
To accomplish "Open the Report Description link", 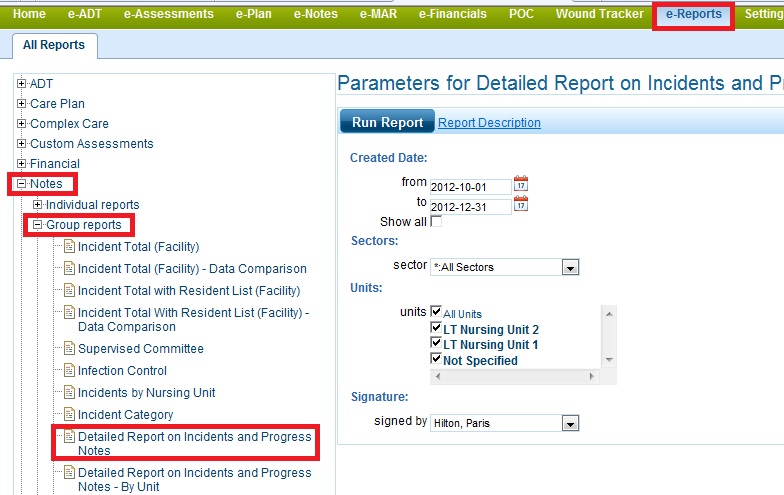I will coord(489,122).
